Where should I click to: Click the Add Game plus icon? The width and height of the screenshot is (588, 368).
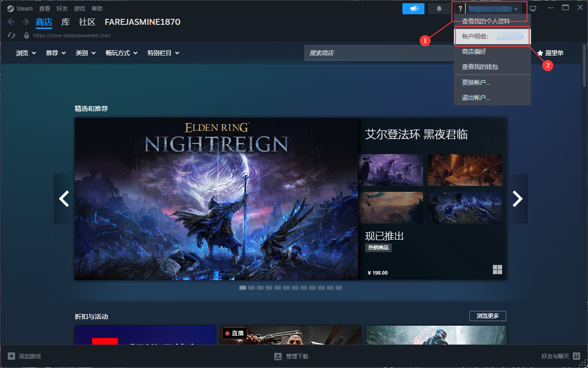click(x=11, y=356)
